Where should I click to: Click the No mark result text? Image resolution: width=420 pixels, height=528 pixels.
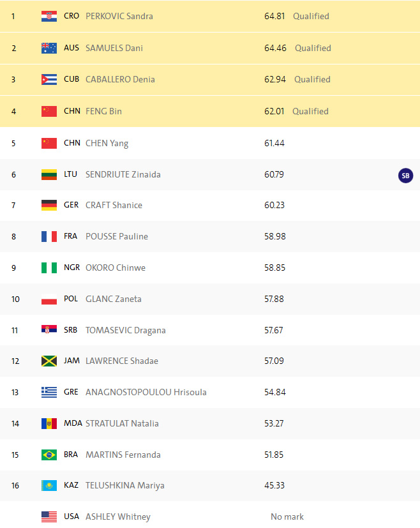[287, 517]
